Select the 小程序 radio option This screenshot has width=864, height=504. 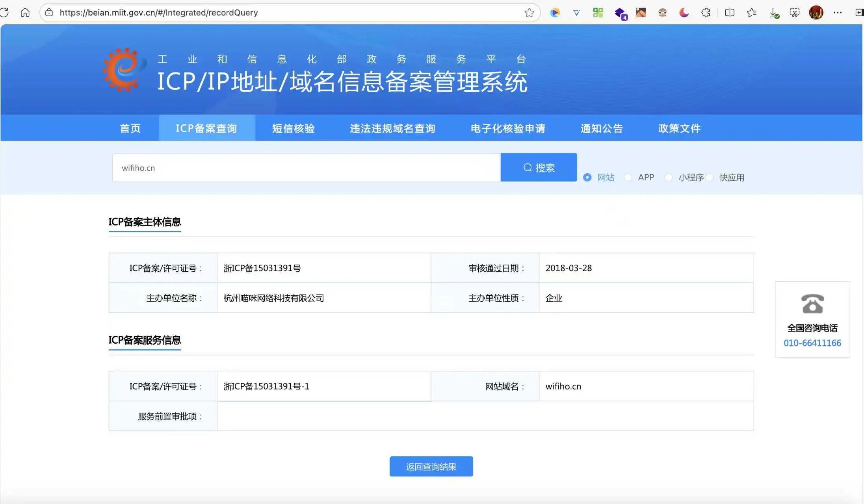669,177
